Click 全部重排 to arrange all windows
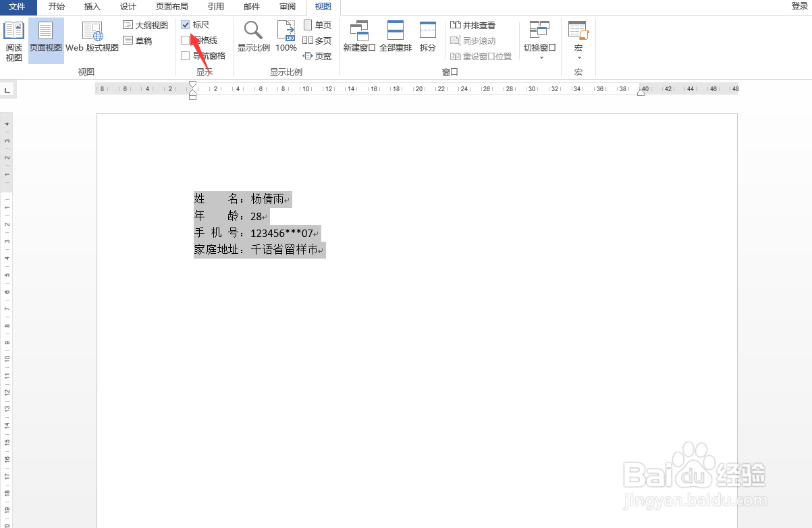This screenshot has height=528, width=812. [x=396, y=39]
